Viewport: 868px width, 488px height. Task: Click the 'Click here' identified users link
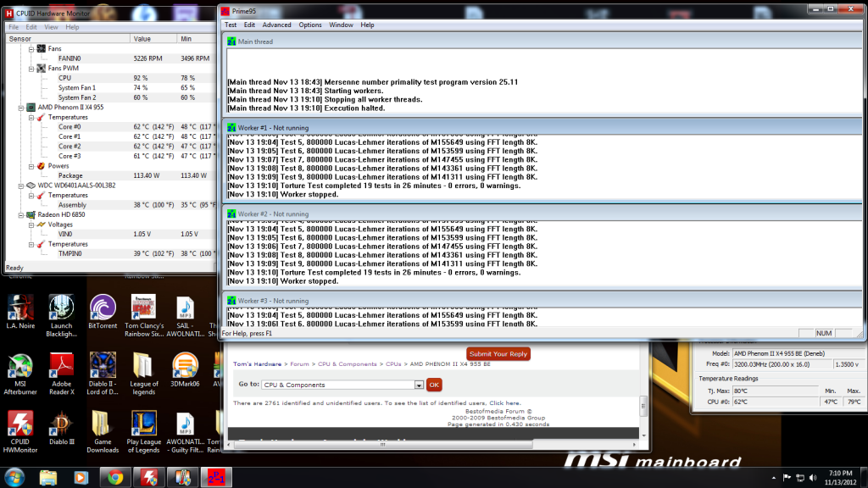(504, 403)
